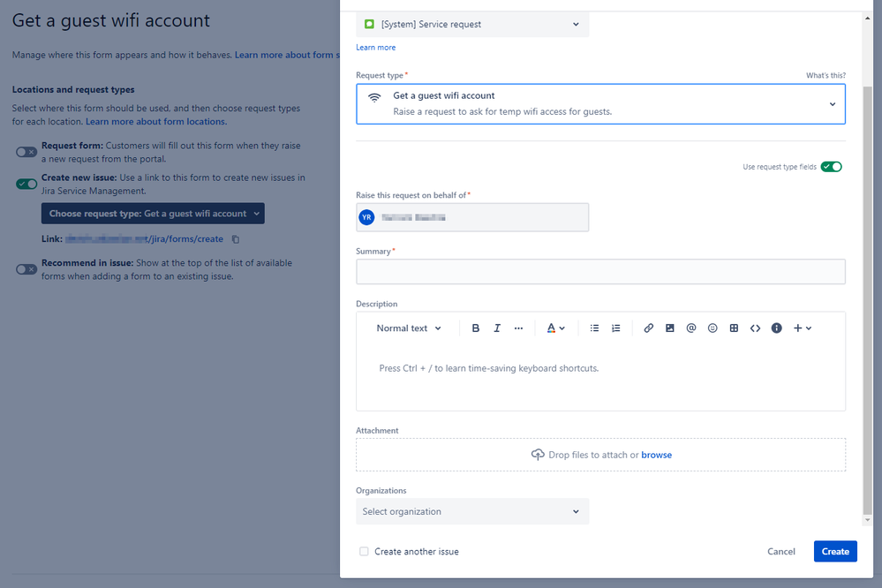
Task: Insert an info panel in the description
Action: (x=776, y=328)
